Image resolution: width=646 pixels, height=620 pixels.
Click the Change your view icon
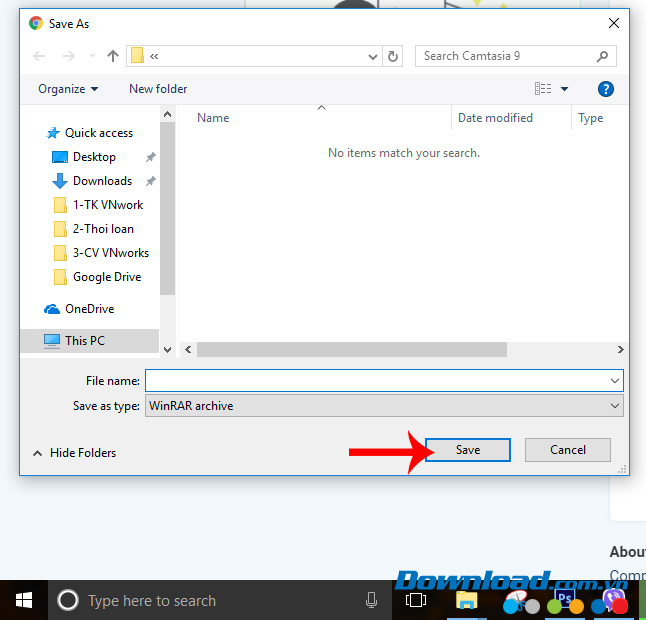543,89
